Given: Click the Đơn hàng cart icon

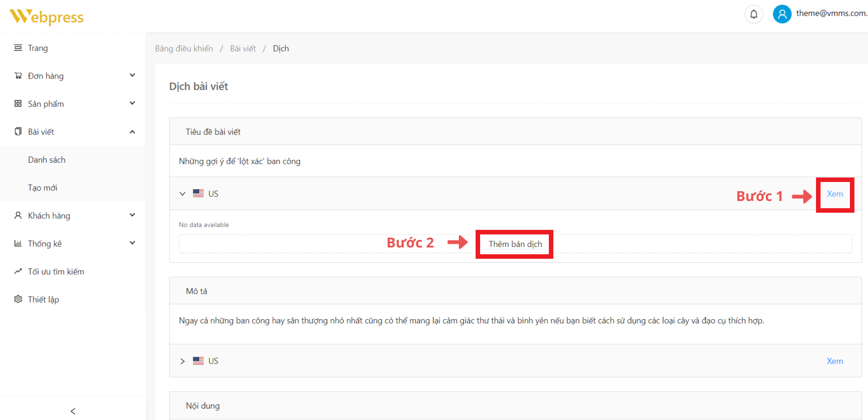Looking at the screenshot, I should [x=18, y=76].
